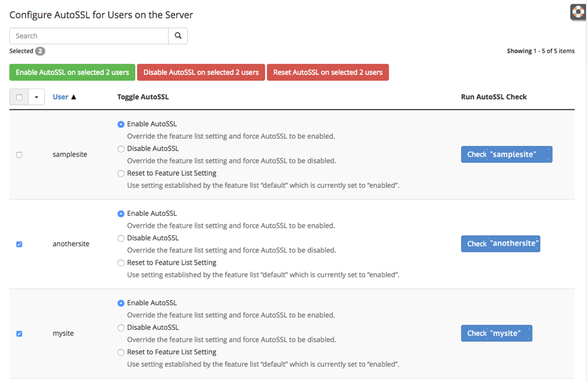Click the cPanel logo icon top-right
Viewport: 588px width, 381px height.
click(x=577, y=11)
